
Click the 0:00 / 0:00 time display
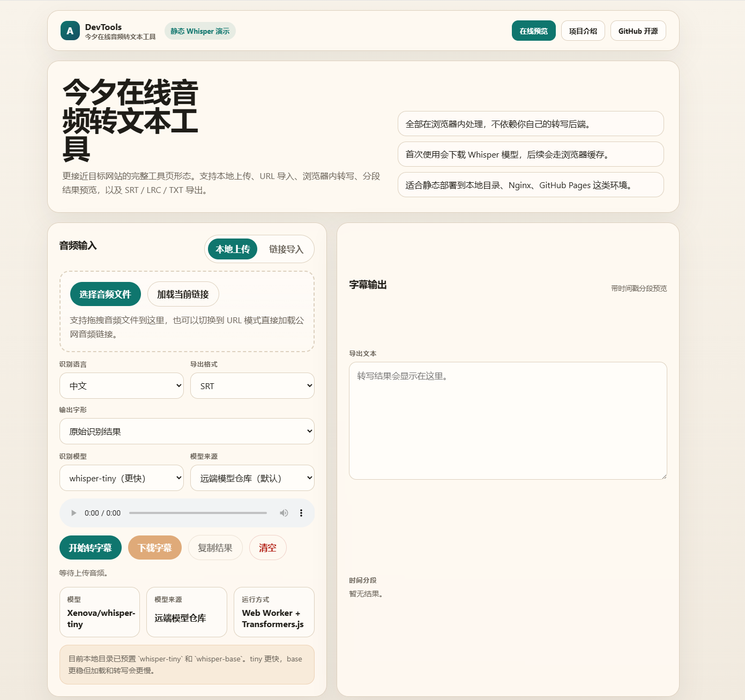point(102,513)
